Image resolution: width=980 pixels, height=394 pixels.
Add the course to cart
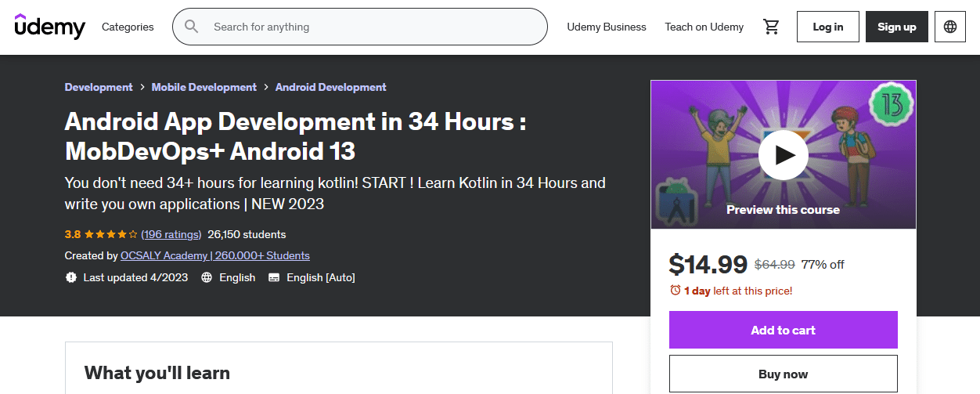click(x=784, y=330)
